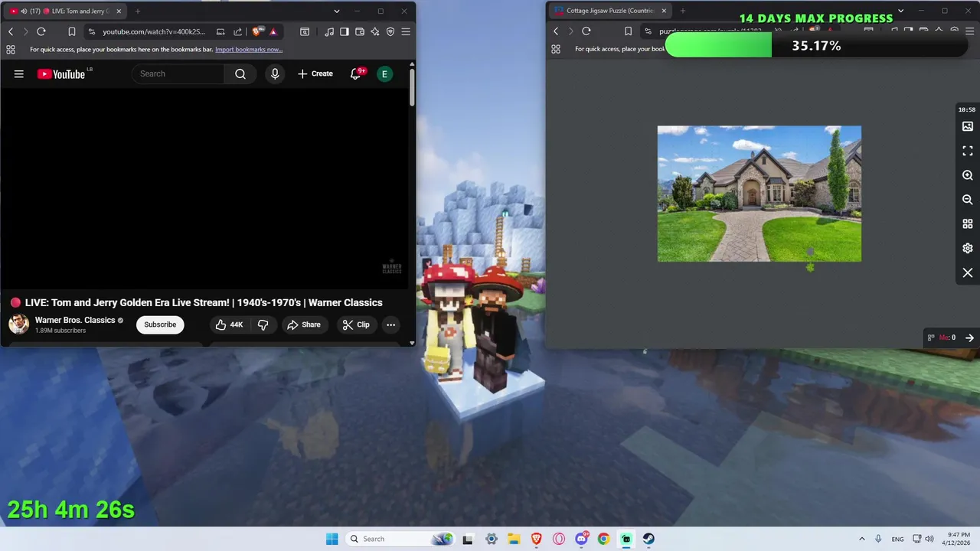Share the Tom and Jerry video
This screenshot has width=980, height=551.
pyautogui.click(x=304, y=324)
